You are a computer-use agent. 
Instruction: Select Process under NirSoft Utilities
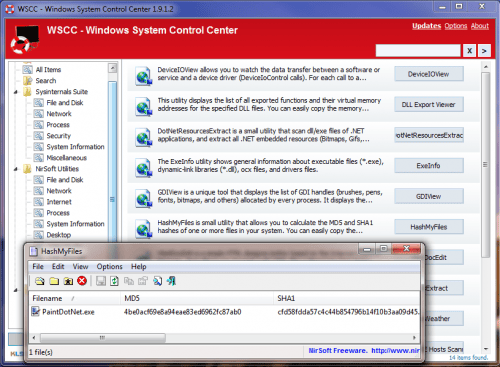tap(58, 213)
